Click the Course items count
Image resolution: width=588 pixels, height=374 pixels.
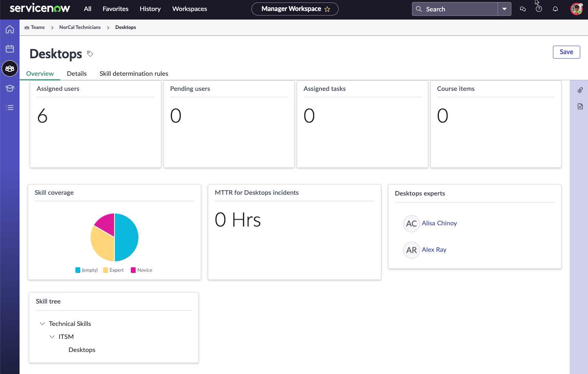click(443, 116)
